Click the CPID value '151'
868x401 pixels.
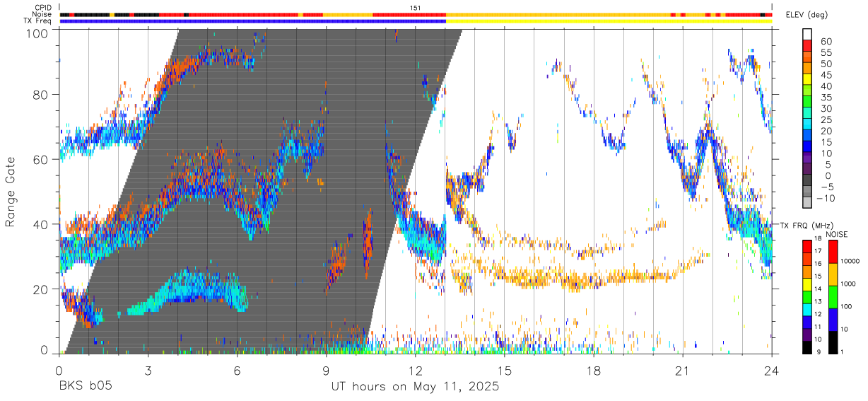(416, 8)
